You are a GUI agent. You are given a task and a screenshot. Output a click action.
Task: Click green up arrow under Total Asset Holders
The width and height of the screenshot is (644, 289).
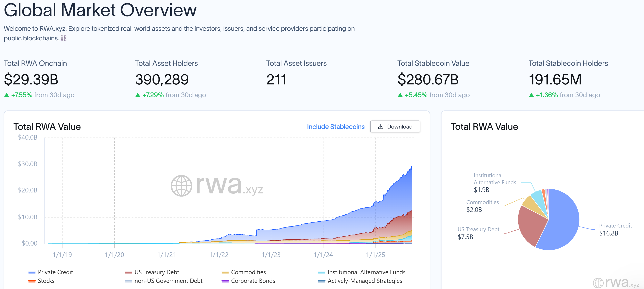(138, 95)
